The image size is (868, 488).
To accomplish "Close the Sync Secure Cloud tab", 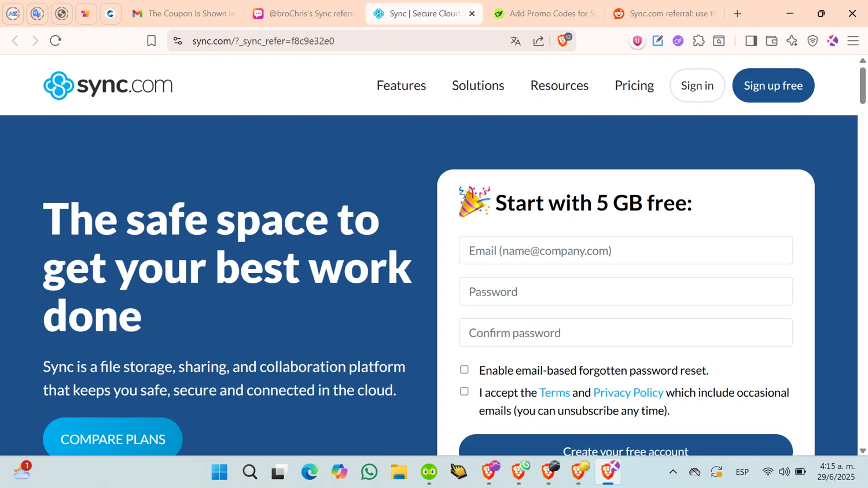I will [x=472, y=13].
